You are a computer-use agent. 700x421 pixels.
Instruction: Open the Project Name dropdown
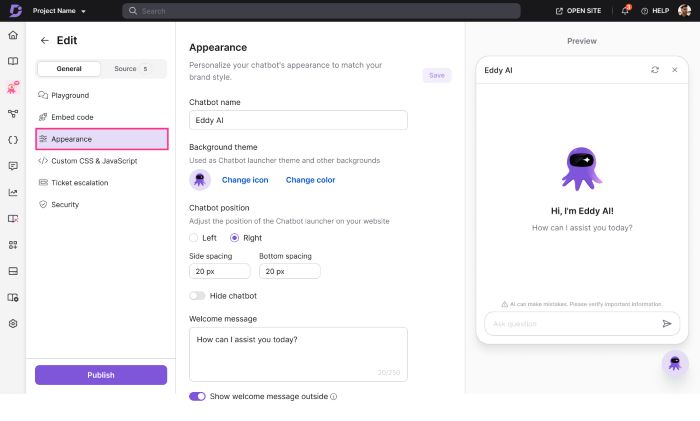click(59, 11)
